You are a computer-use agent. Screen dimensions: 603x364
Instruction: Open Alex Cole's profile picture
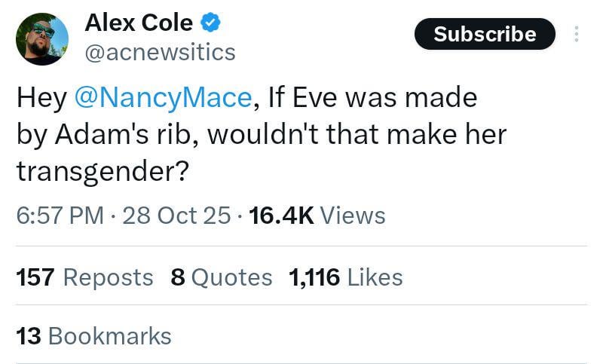coord(42,39)
